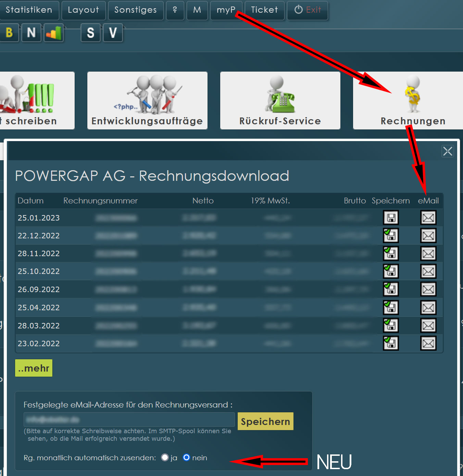Open the question mark help menu

tap(175, 10)
